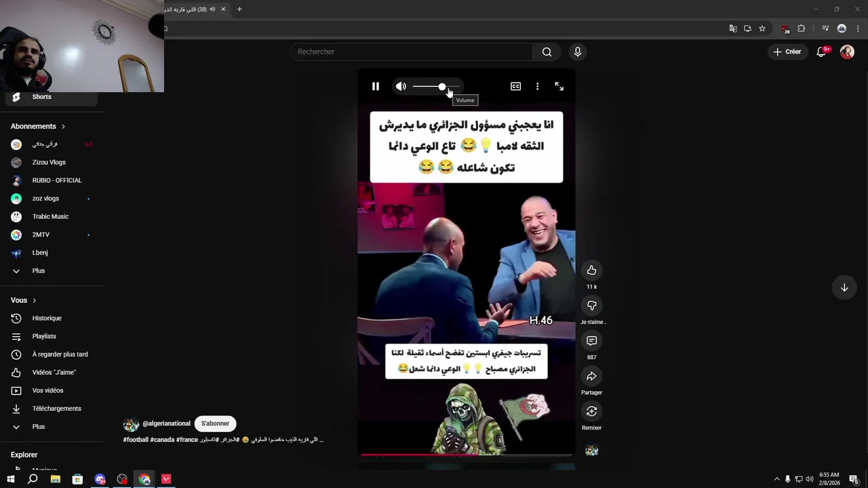Open Windows taskbar search
This screenshot has width=868, height=488.
tap(33, 479)
